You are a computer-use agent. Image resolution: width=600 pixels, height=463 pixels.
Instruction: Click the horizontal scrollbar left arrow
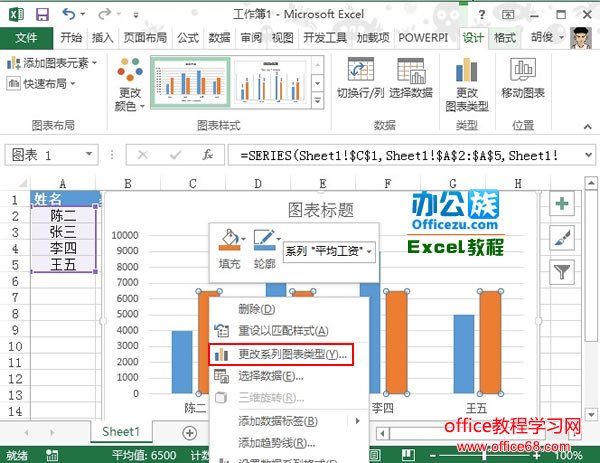382,434
